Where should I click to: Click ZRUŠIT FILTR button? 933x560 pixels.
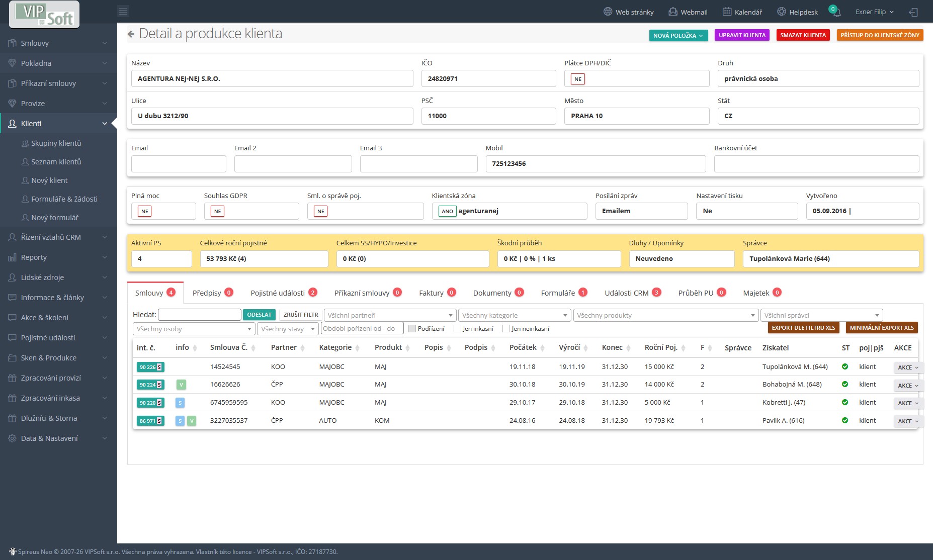click(301, 315)
